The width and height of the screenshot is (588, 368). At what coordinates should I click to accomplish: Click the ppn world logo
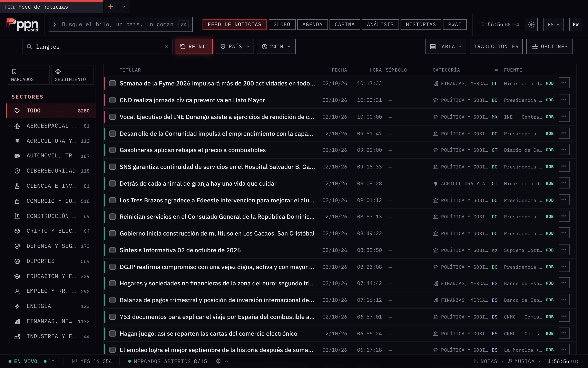click(22, 25)
